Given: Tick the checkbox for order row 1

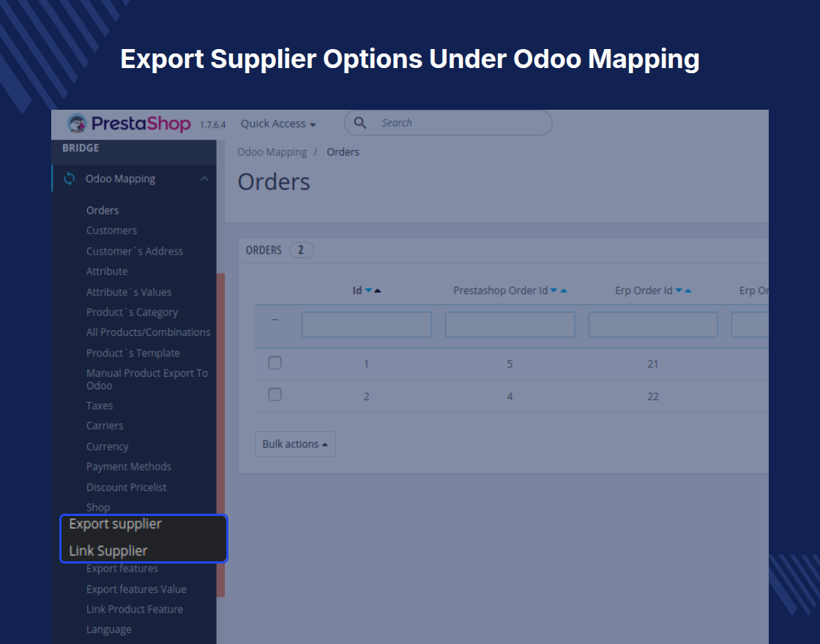Looking at the screenshot, I should click(x=275, y=362).
